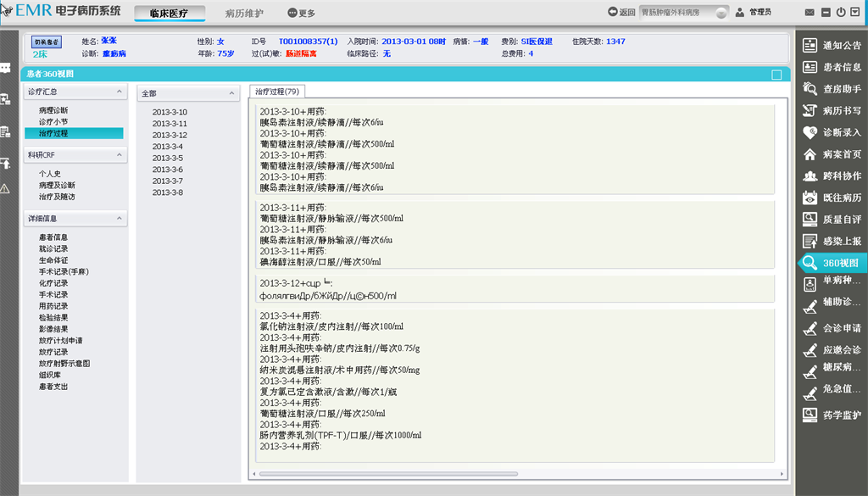Toggle the 患者360视图 panel maximize box
This screenshot has width=868, height=496.
pyautogui.click(x=776, y=75)
